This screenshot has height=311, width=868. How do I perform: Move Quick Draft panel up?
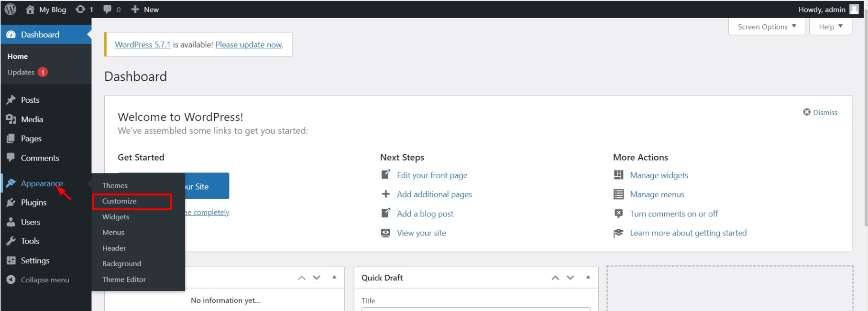click(555, 278)
